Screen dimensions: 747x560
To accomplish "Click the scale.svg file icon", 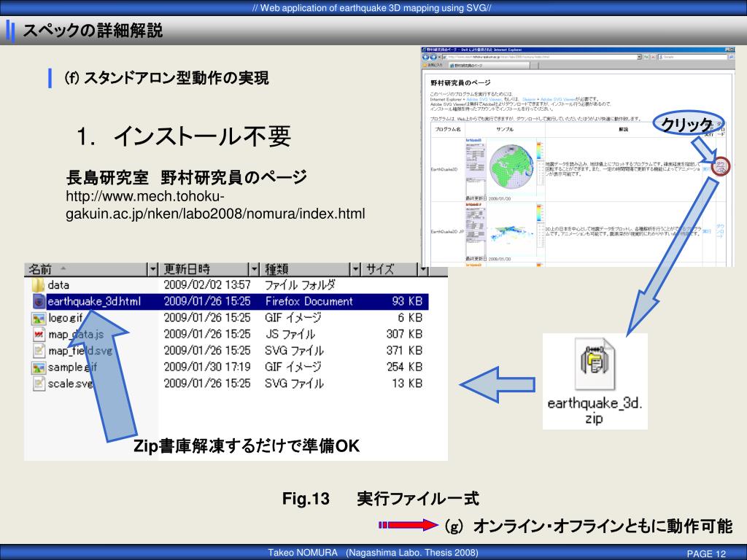I will (39, 384).
